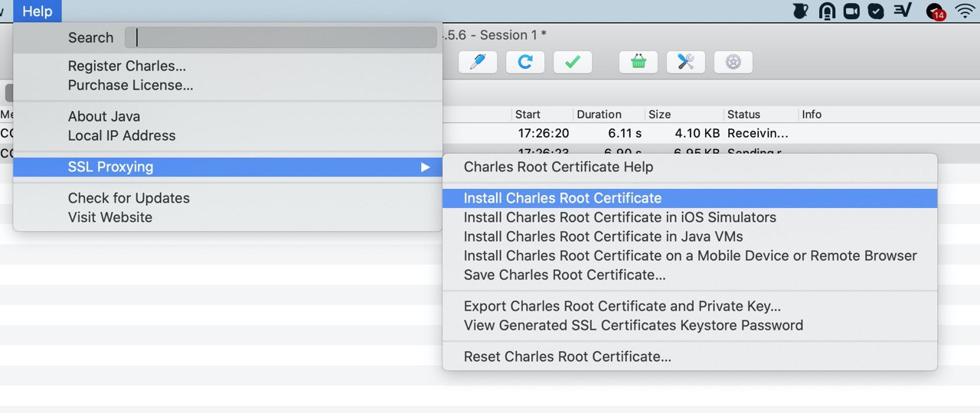Click the Repeat blue refresh arrow icon

click(x=525, y=62)
